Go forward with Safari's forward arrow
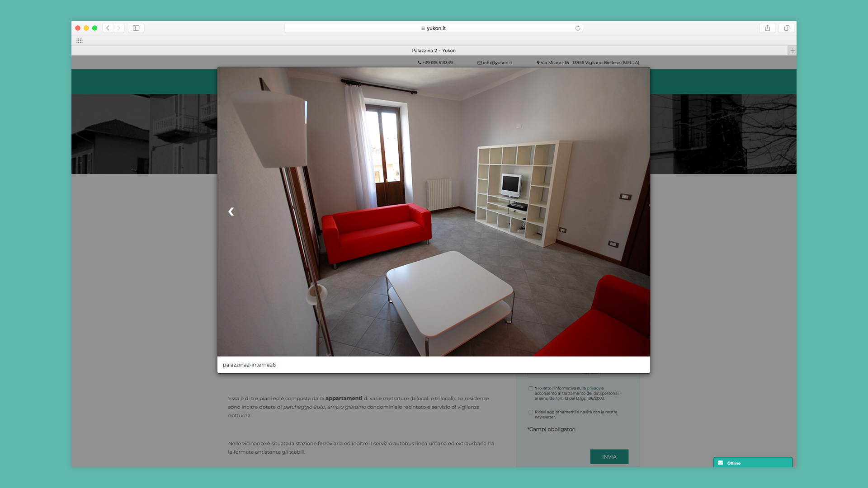 119,28
